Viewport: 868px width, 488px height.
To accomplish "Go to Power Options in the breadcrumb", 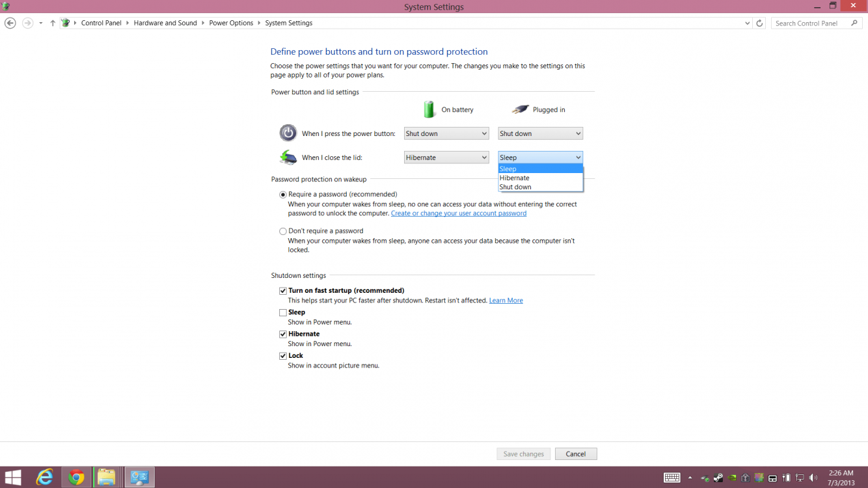I will pos(231,23).
